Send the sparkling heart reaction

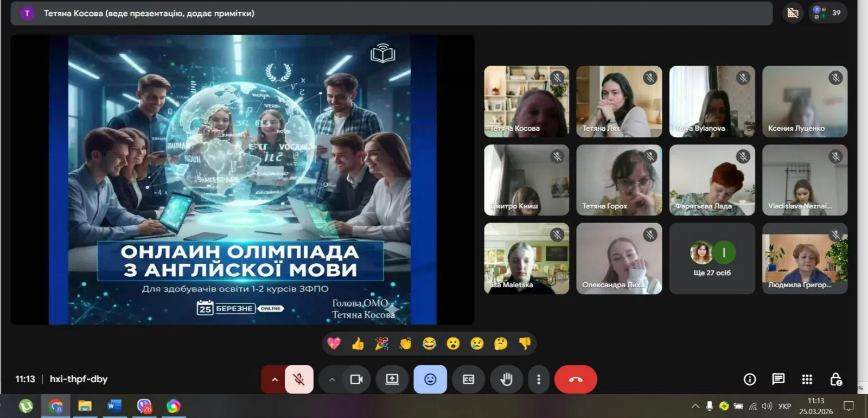(334, 344)
